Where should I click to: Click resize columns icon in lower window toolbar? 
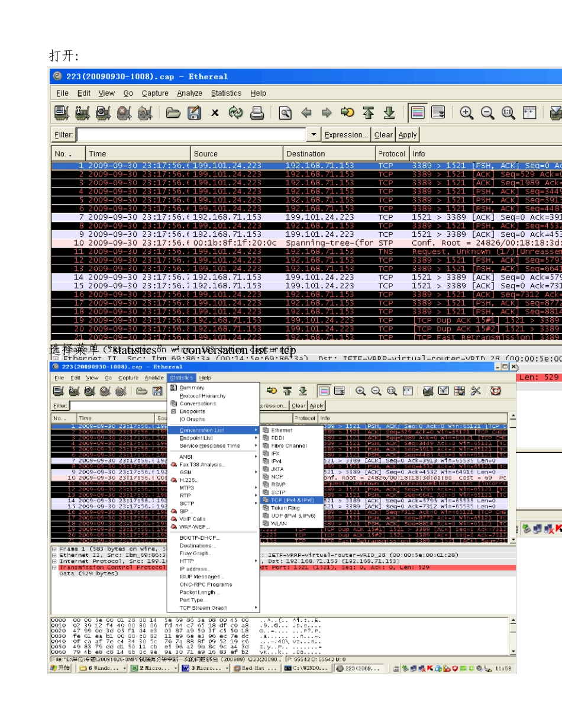408,391
